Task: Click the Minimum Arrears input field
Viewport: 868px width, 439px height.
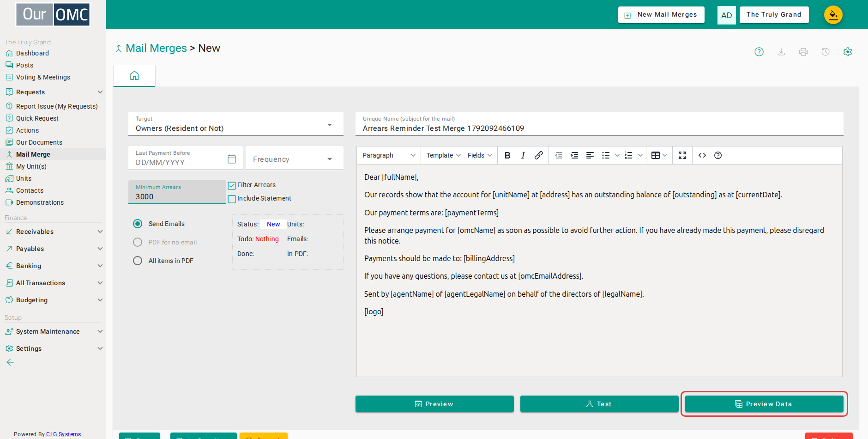Action: pos(177,192)
